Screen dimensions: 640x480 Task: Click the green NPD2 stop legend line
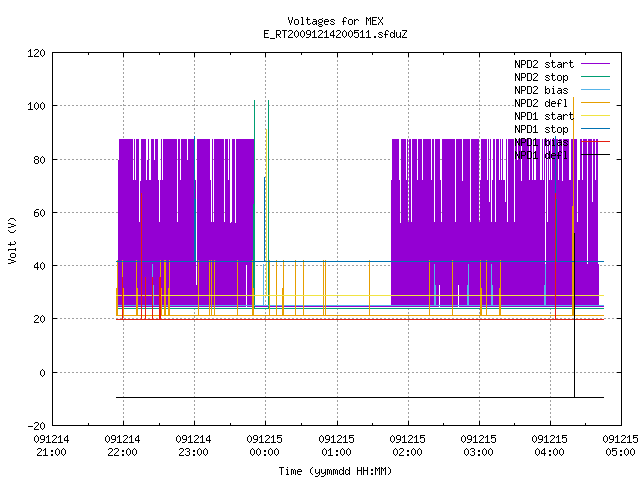[596, 76]
